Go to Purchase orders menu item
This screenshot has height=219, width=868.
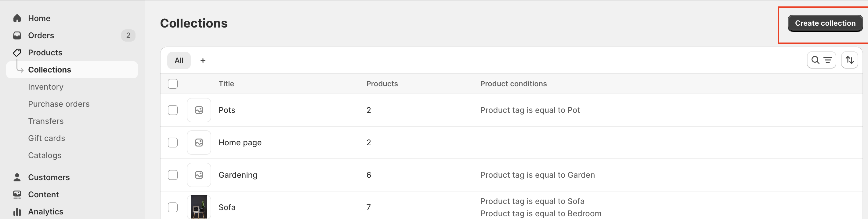coord(59,104)
